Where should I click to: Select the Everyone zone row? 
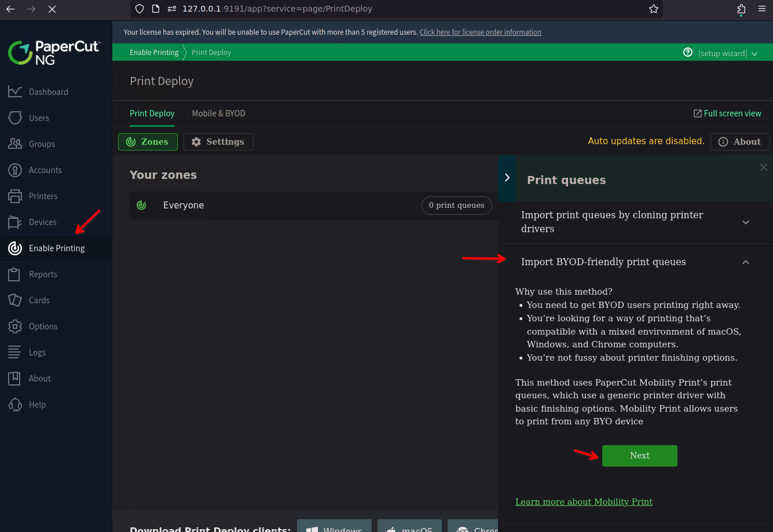(314, 206)
